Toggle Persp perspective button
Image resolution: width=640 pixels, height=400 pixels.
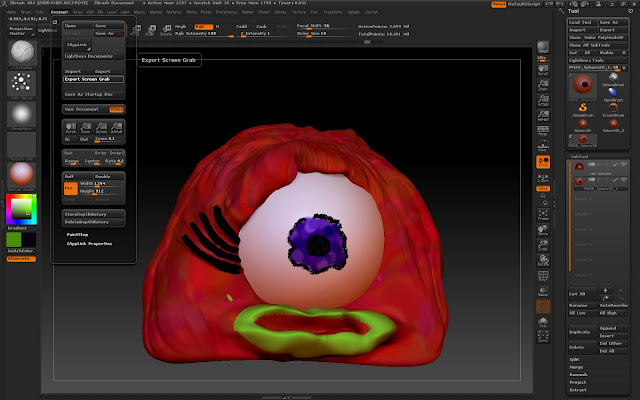543,131
